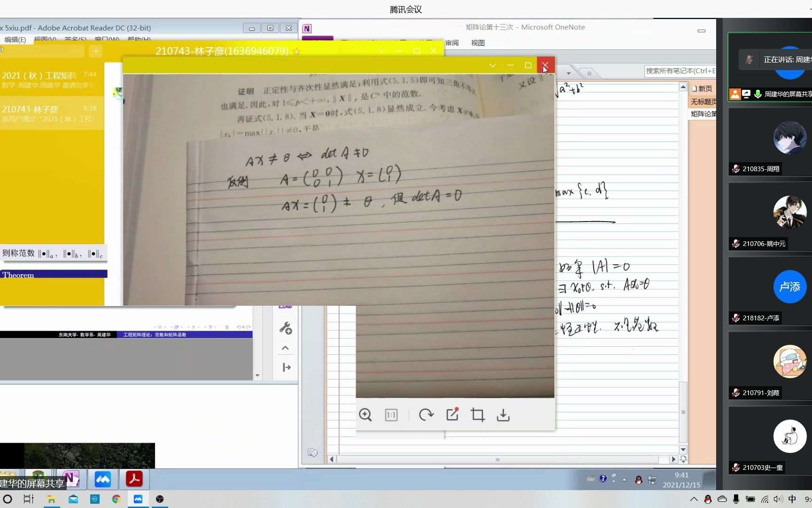Open the image edit/annotate tool

click(453, 414)
